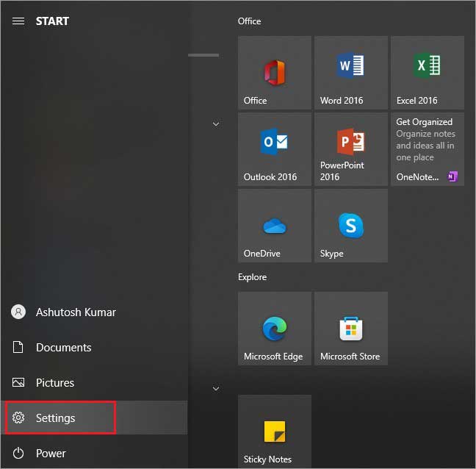Open Settings from Start menu
This screenshot has height=469, width=476.
click(94, 418)
